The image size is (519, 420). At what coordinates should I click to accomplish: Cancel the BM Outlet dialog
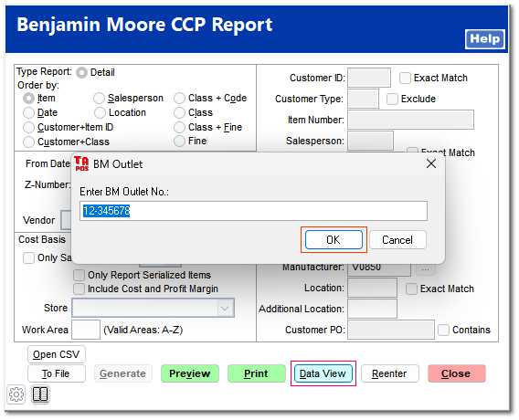tap(397, 239)
